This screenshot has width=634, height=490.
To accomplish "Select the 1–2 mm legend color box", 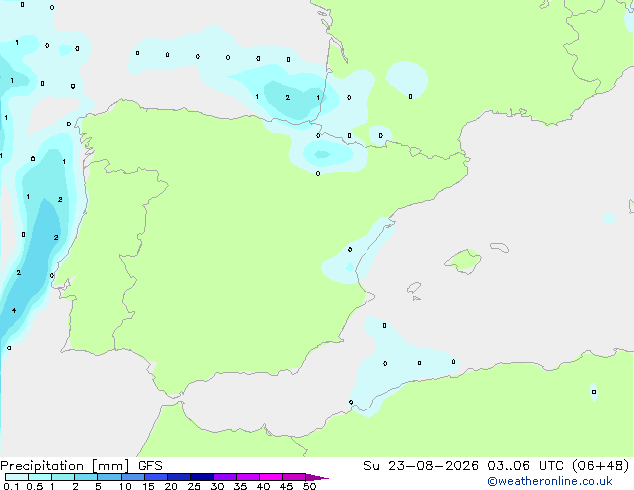I will 63,477.
